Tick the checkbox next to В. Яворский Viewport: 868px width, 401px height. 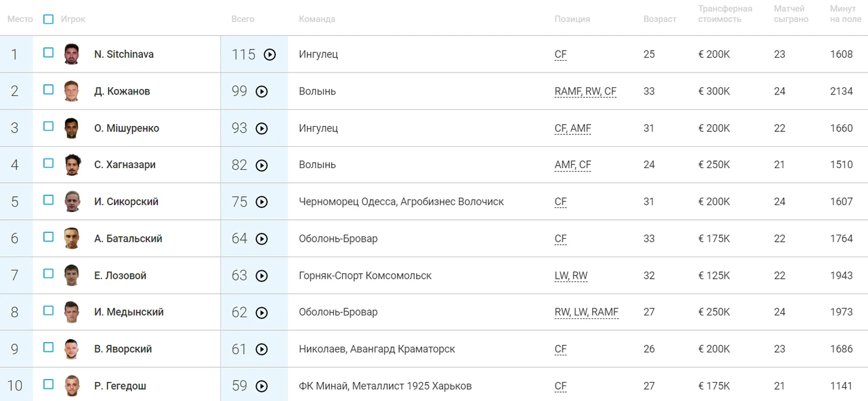click(49, 348)
